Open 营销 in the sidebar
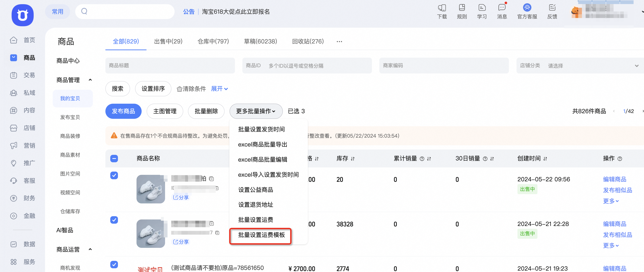 (23, 146)
